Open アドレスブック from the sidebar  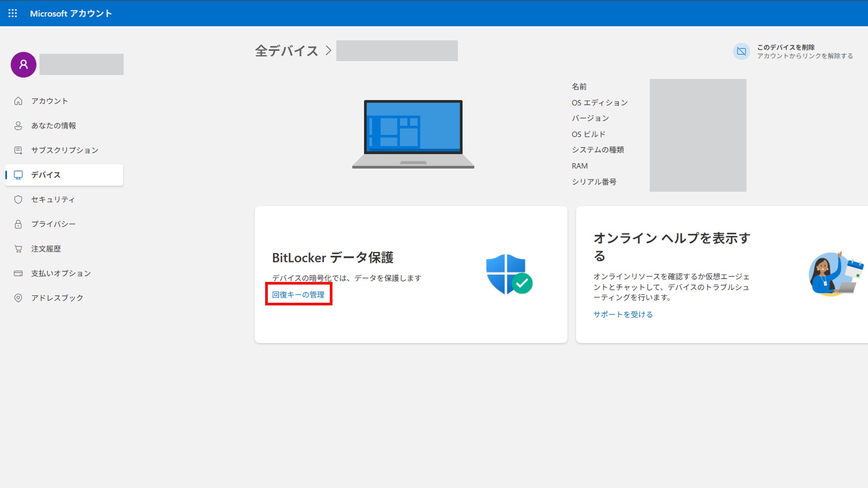coord(64,298)
